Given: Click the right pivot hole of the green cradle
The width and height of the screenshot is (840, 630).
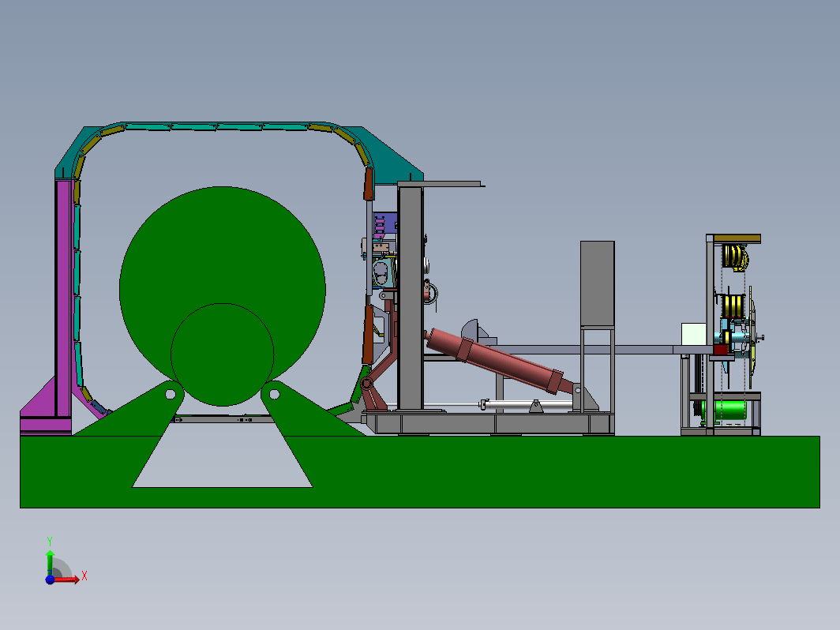Looking at the screenshot, I should click(274, 394).
